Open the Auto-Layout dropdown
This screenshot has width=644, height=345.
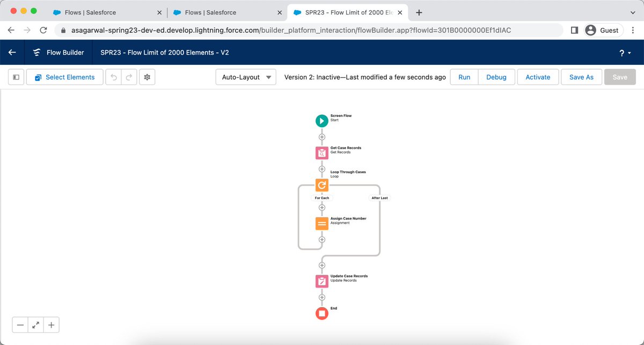click(246, 77)
